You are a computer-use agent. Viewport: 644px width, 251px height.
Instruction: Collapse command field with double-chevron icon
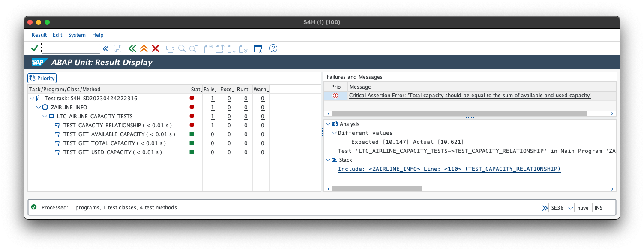[x=105, y=48]
